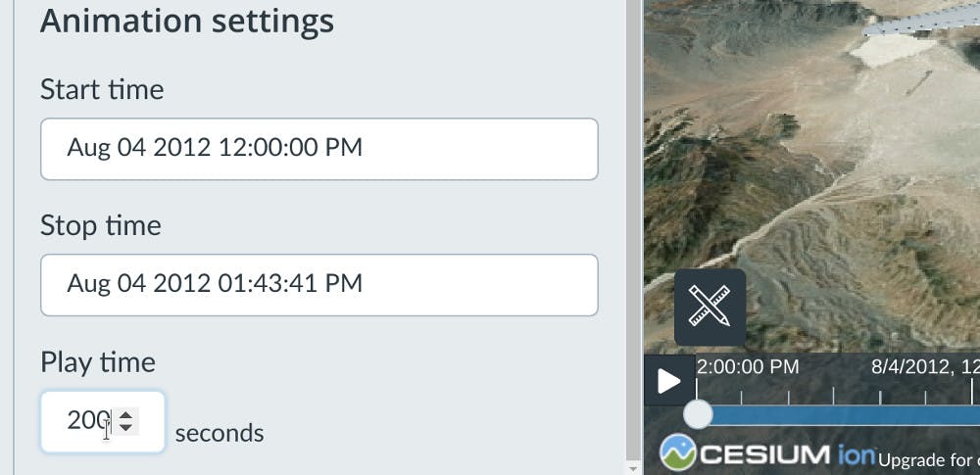980x475 pixels.
Task: Select the 2:00:00 PM timeline marker
Action: click(x=748, y=367)
